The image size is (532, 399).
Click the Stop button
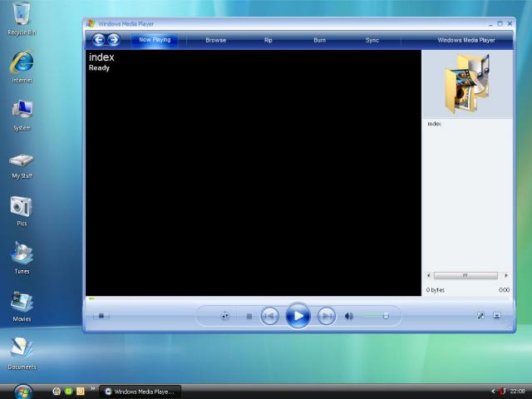tap(249, 316)
